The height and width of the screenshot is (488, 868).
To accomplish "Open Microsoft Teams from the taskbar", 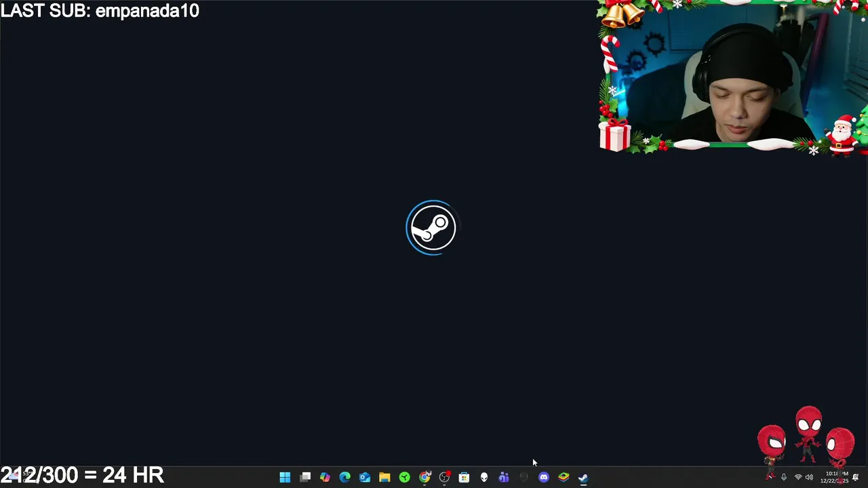I will point(504,477).
